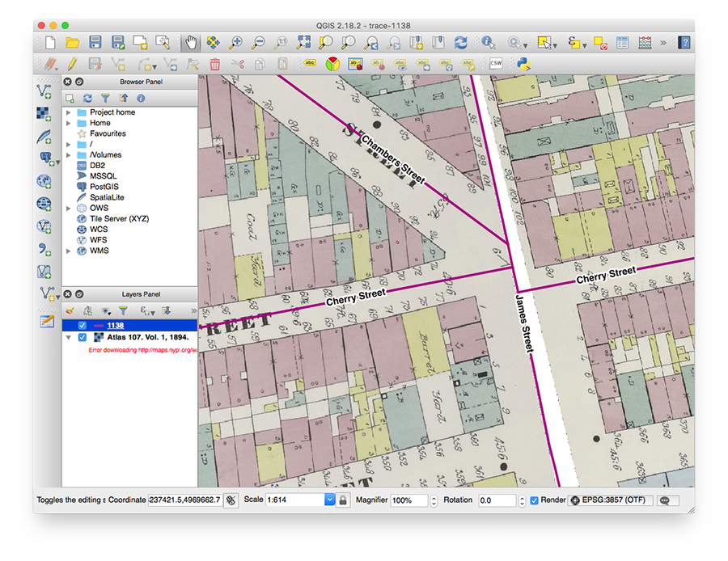
Task: Select SpatiaLite in the Browser tree
Action: tap(107, 197)
